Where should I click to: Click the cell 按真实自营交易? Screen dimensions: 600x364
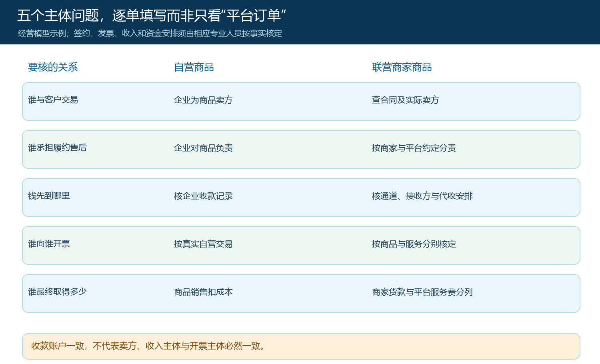[x=203, y=244]
